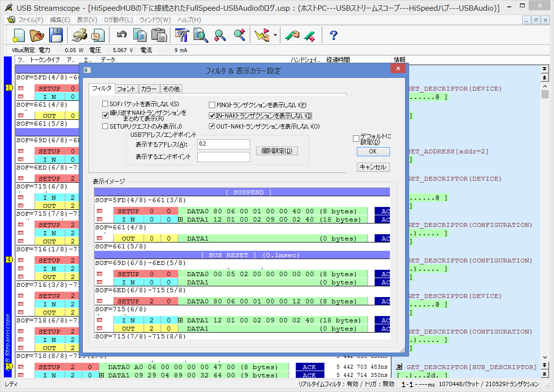Enable the SETUPリクエストのみ表示 checkbox
The width and height of the screenshot is (554, 392).
[105, 126]
